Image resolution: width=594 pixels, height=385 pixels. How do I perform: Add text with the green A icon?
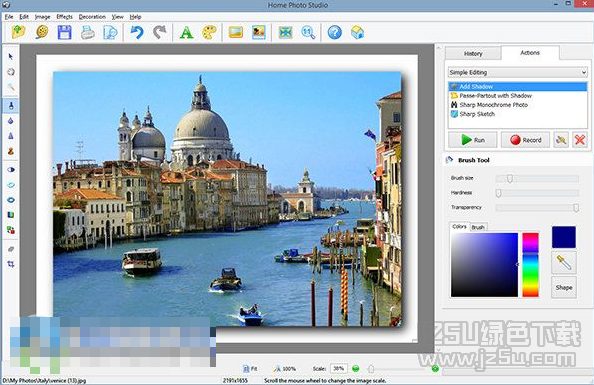tap(186, 33)
